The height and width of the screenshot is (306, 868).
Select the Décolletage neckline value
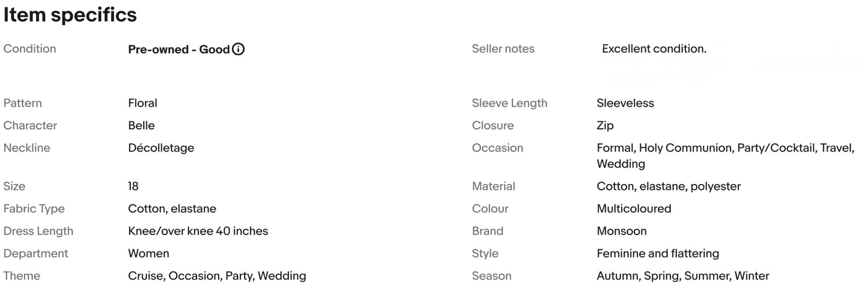161,148
